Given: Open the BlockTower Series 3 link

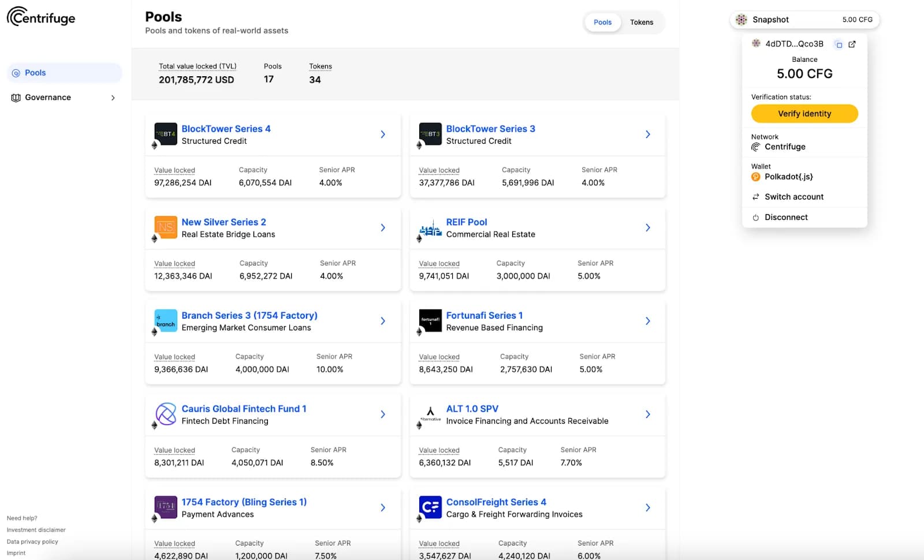Looking at the screenshot, I should point(490,129).
